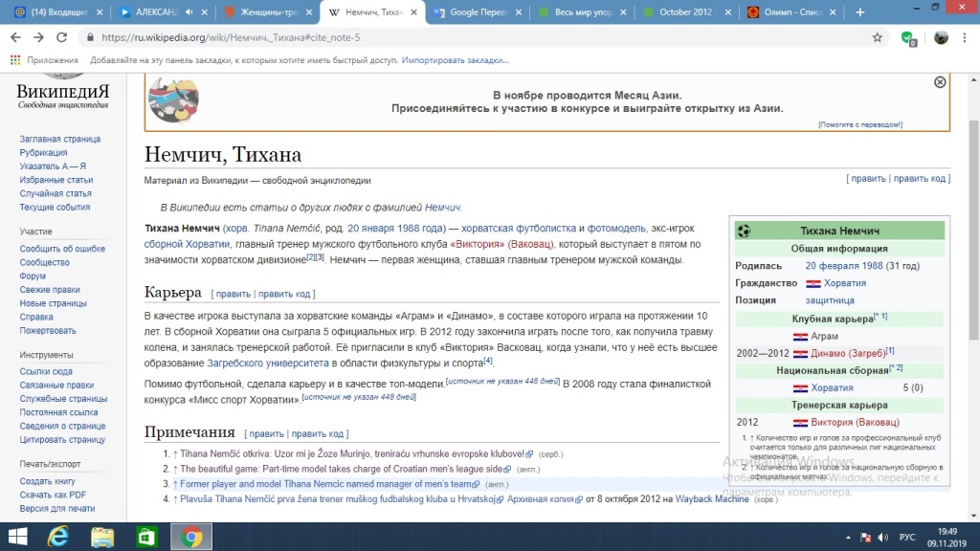Image resolution: width=980 pixels, height=551 pixels.
Task: Open Импортировать закладки link
Action: (x=455, y=60)
